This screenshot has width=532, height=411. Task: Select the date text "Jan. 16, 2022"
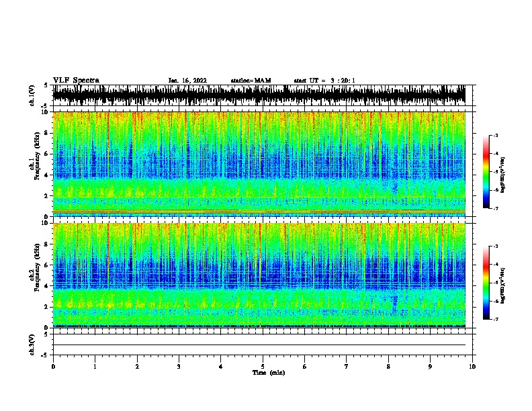point(187,81)
